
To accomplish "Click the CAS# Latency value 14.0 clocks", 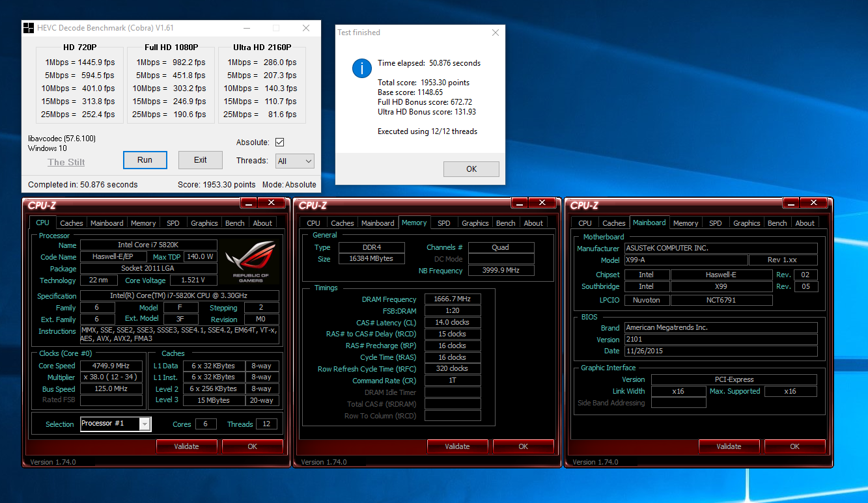I will [453, 323].
